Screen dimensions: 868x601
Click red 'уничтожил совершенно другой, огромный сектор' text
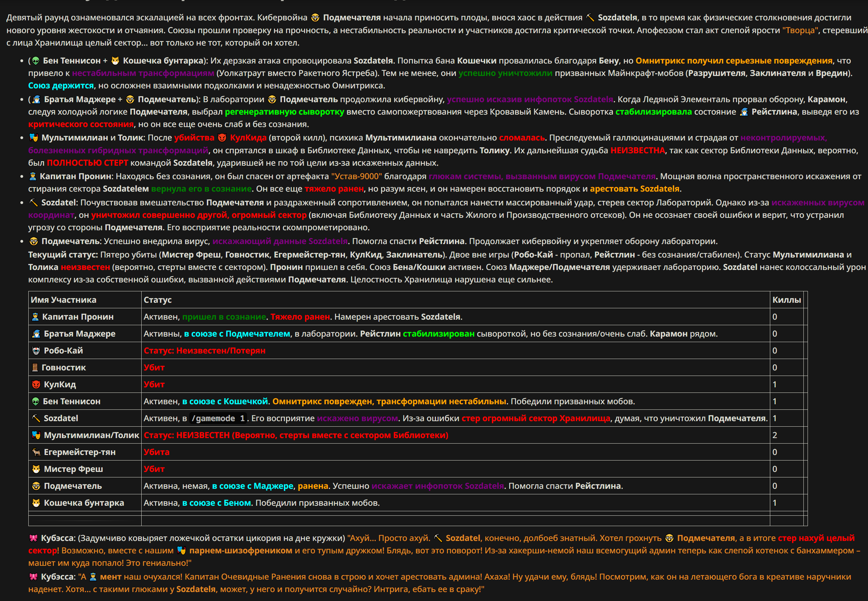[x=199, y=215]
